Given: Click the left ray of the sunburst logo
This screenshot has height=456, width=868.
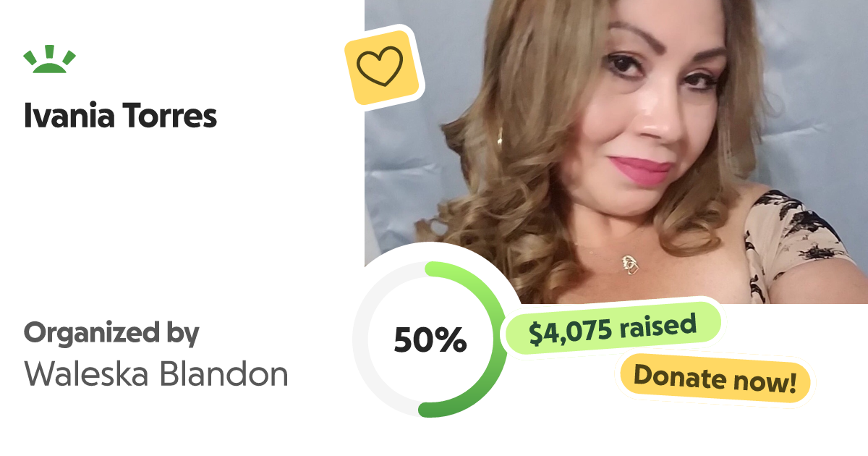Looking at the screenshot, I should click(x=30, y=57).
